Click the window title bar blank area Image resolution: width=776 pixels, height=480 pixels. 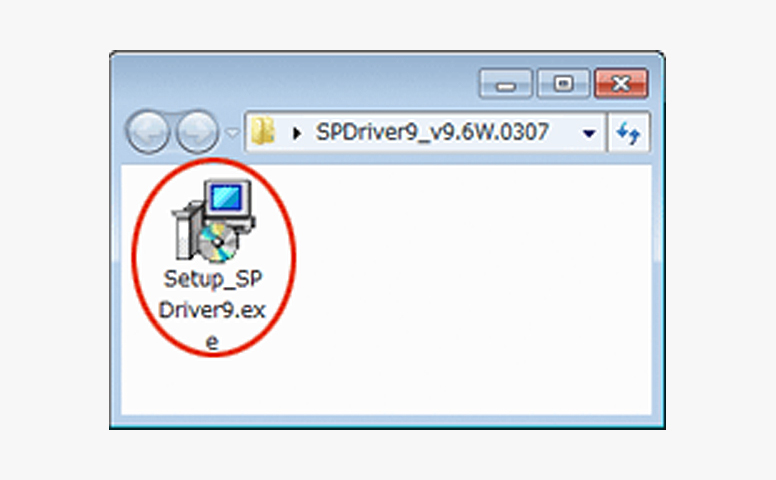click(x=300, y=80)
